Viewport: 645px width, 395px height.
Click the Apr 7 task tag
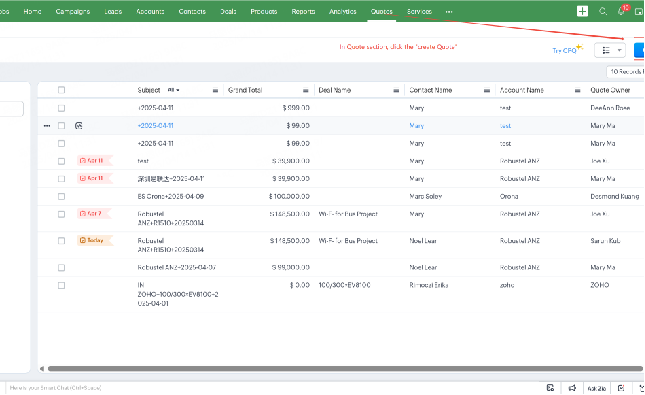pyautogui.click(x=94, y=214)
